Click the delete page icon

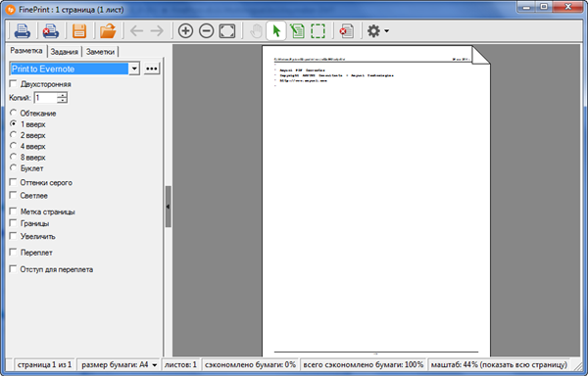[x=347, y=30]
